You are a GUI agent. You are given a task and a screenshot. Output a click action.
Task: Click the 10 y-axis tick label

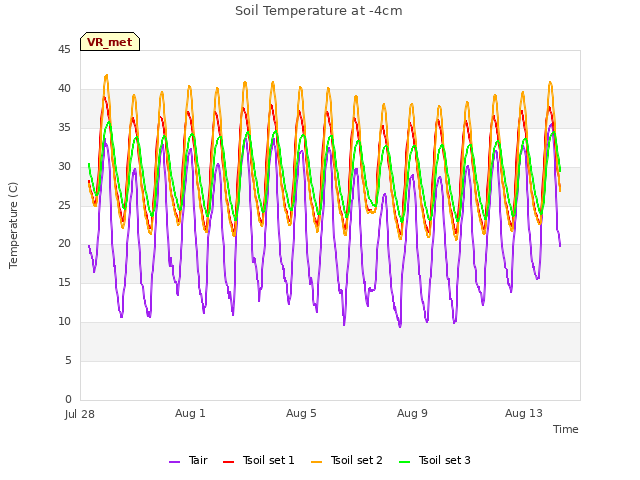click(64, 322)
